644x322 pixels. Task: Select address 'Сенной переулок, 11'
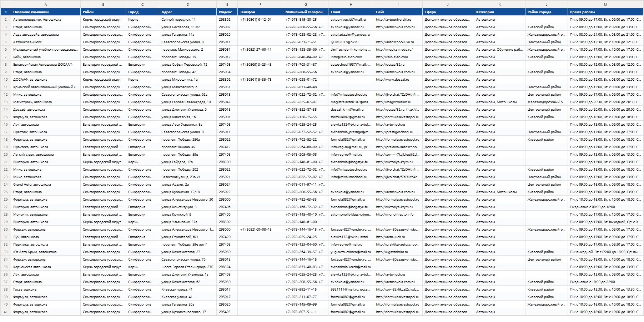[x=188, y=20]
